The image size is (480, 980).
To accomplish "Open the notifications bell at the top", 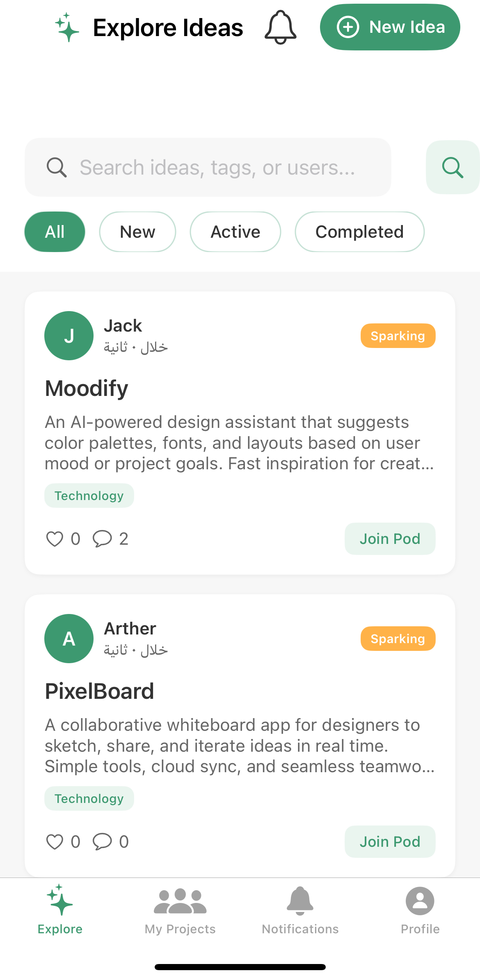I will click(x=280, y=27).
